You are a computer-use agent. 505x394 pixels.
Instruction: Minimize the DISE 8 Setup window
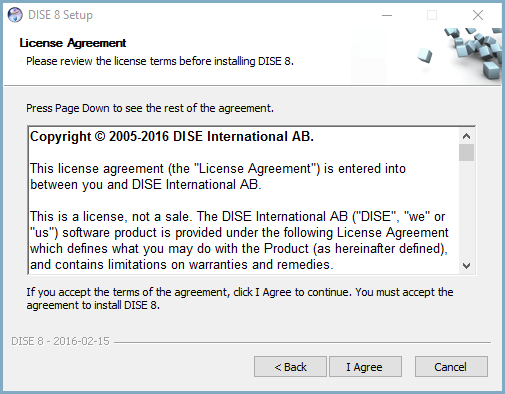pos(387,15)
